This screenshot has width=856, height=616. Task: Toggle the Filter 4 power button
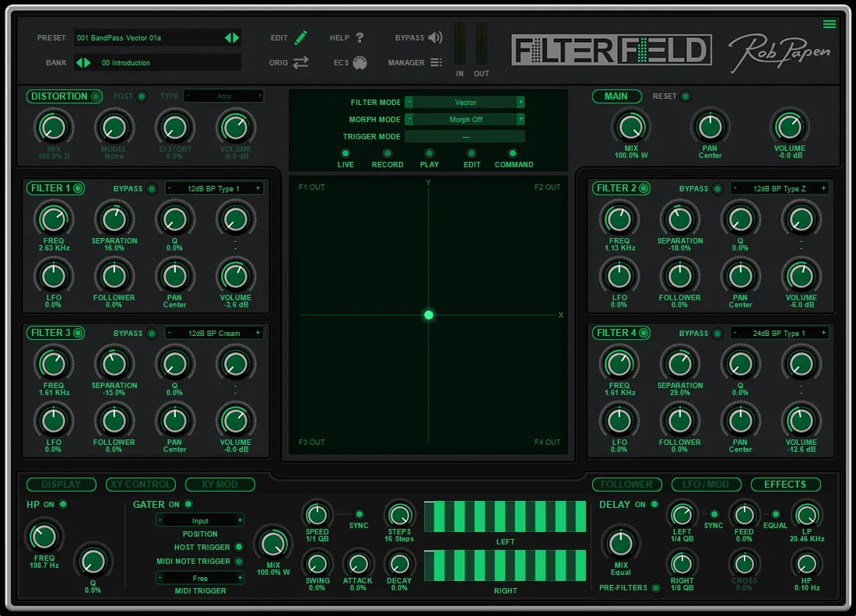click(x=644, y=333)
